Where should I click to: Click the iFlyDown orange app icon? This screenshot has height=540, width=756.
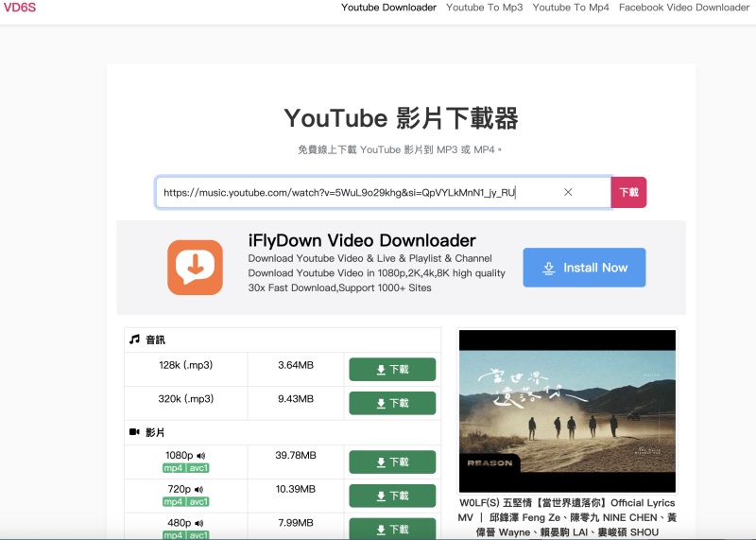[196, 268]
